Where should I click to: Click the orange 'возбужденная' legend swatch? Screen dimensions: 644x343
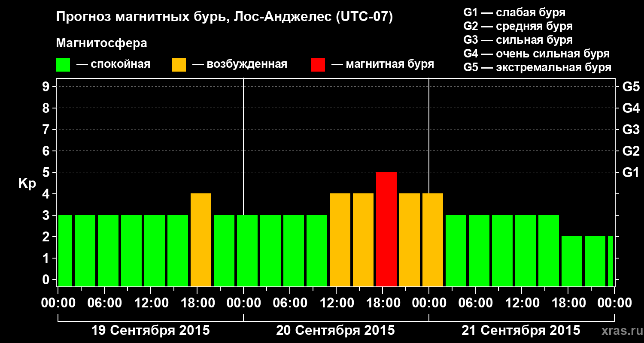(179, 65)
